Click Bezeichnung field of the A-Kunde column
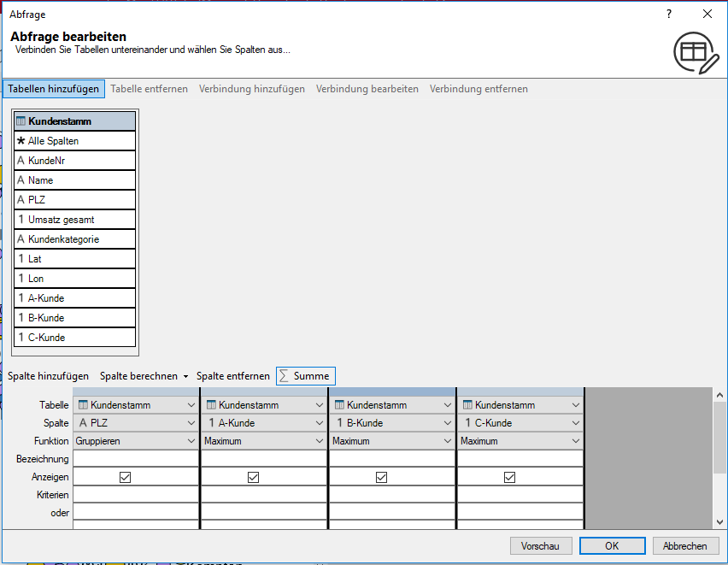The image size is (728, 565). pyautogui.click(x=264, y=459)
